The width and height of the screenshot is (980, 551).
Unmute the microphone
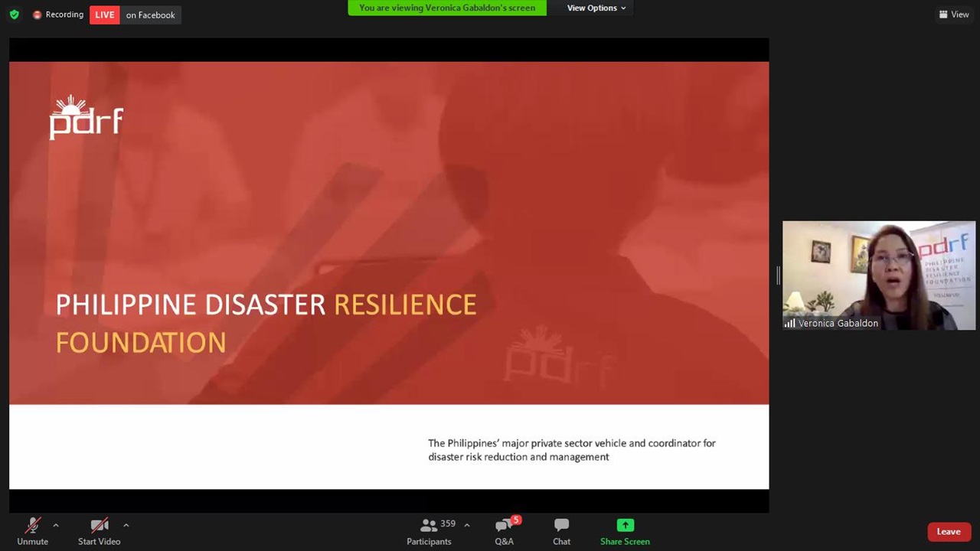pyautogui.click(x=32, y=531)
